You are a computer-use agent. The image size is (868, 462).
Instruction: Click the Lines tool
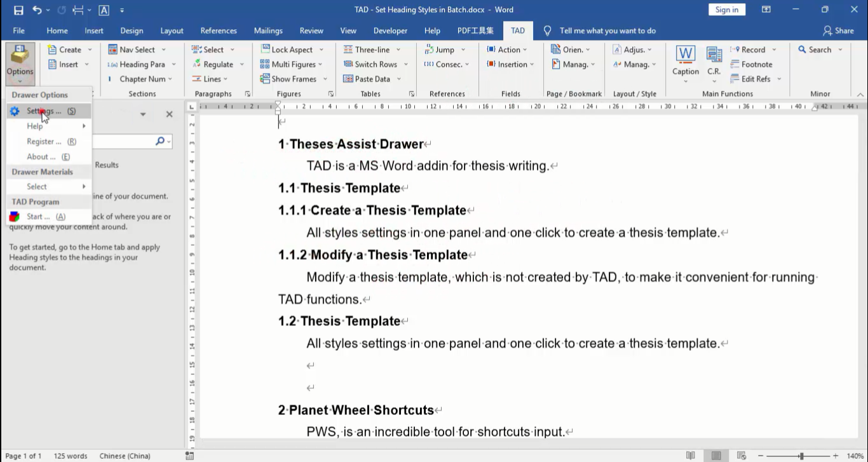tap(207, 79)
